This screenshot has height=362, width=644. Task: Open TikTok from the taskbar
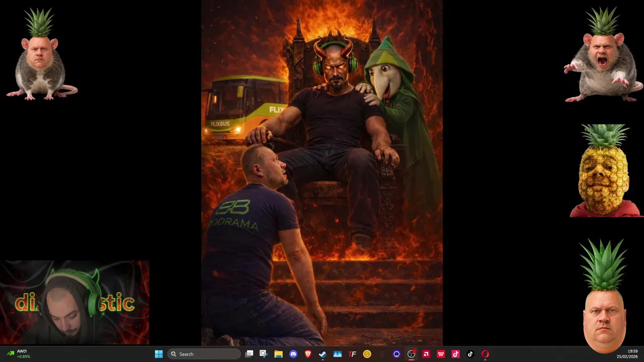point(470,354)
